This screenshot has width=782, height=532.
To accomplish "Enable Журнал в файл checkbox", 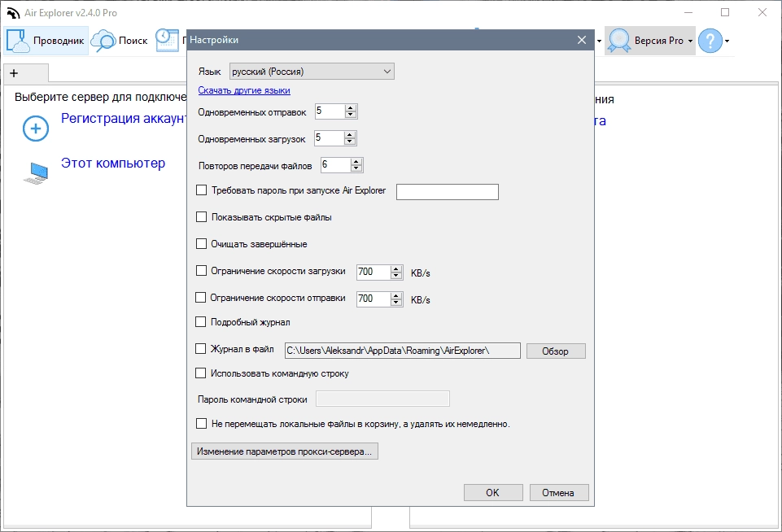I will click(x=200, y=349).
